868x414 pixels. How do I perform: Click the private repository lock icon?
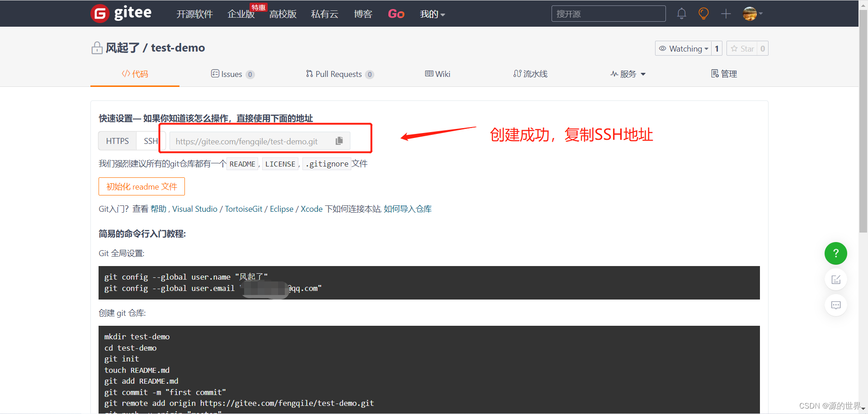tap(97, 48)
